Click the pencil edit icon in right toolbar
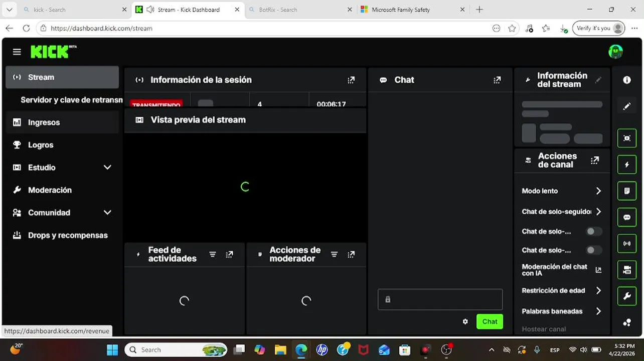The image size is (644, 361). [627, 106]
